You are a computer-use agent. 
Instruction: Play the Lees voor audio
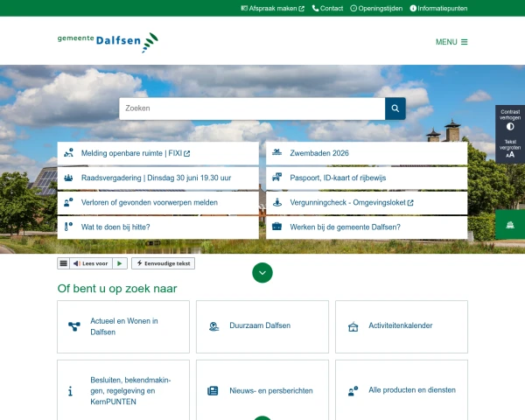[x=120, y=263]
